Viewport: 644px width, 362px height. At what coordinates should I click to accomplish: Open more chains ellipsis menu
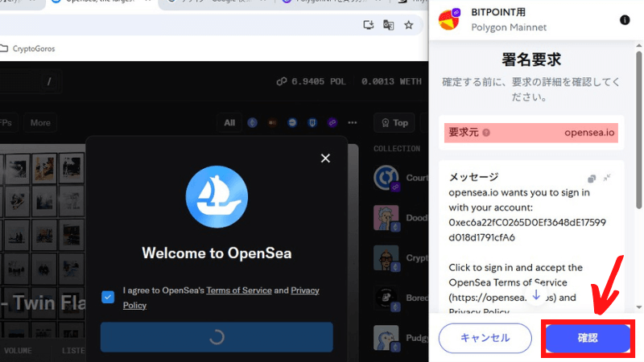click(353, 123)
